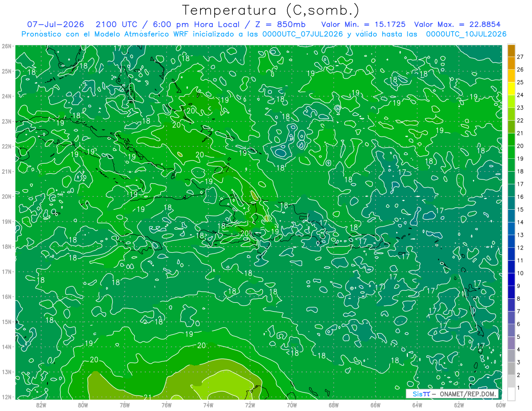
Task: Click the purple legend swatch between 5 and 6
Action: tap(511, 330)
